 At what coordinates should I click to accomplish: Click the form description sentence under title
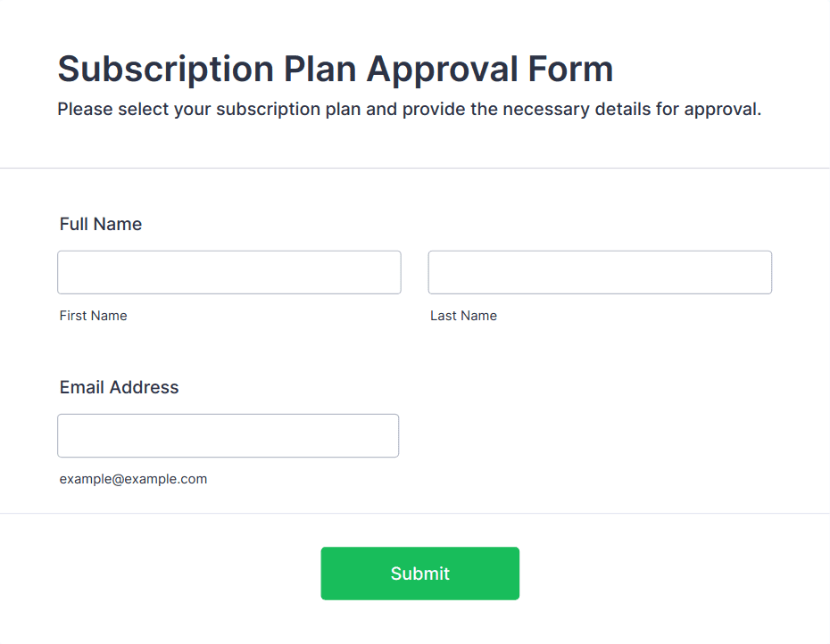pyautogui.click(x=409, y=110)
